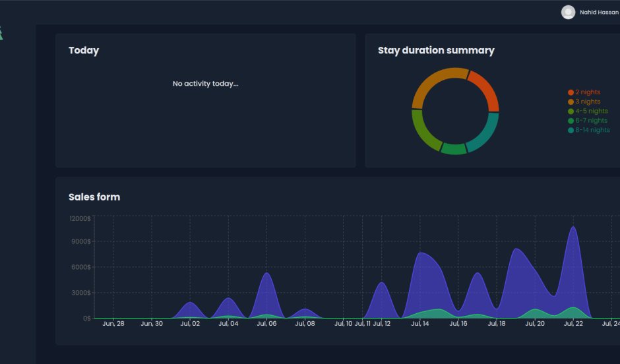The width and height of the screenshot is (620, 364).
Task: Click the green logo at left edge
Action: (x=1, y=33)
